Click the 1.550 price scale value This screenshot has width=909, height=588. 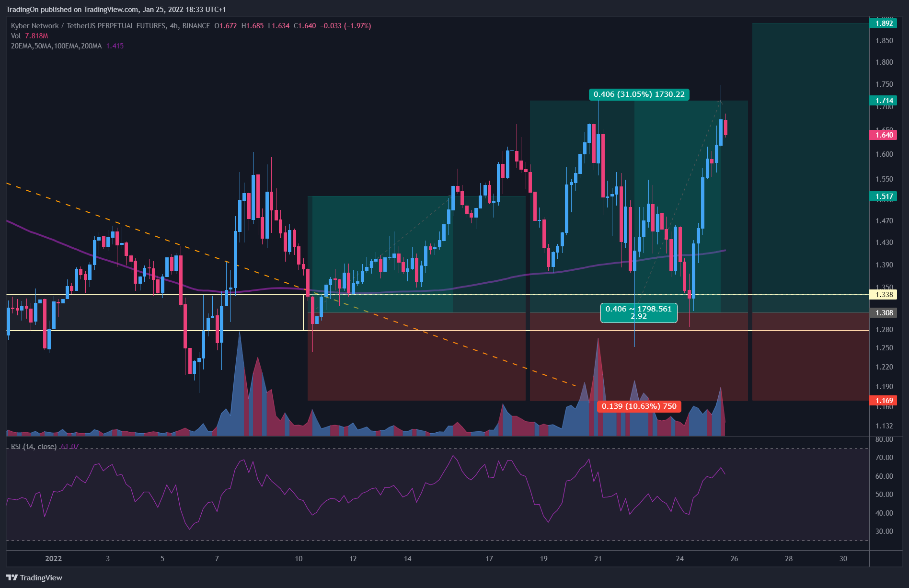pos(884,179)
